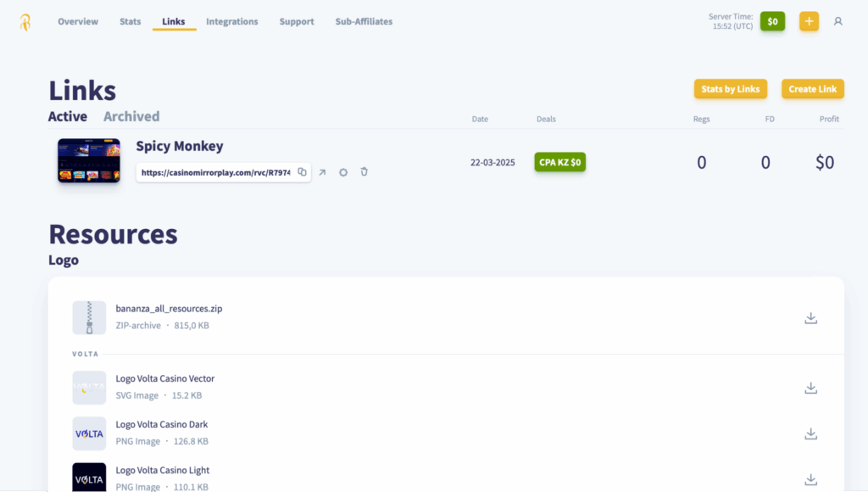Click the Deals column header
This screenshot has height=492, width=868.
point(546,119)
